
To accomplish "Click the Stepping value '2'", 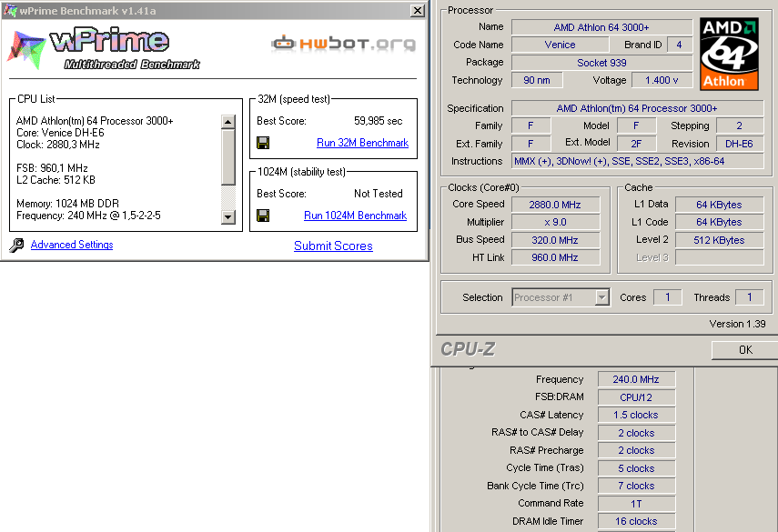I will tap(739, 125).
